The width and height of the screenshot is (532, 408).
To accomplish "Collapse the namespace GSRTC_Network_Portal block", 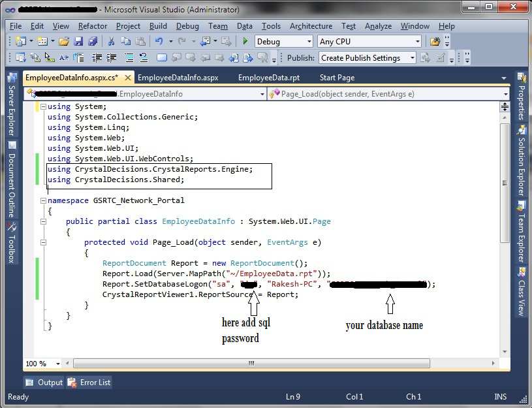I will [43, 200].
